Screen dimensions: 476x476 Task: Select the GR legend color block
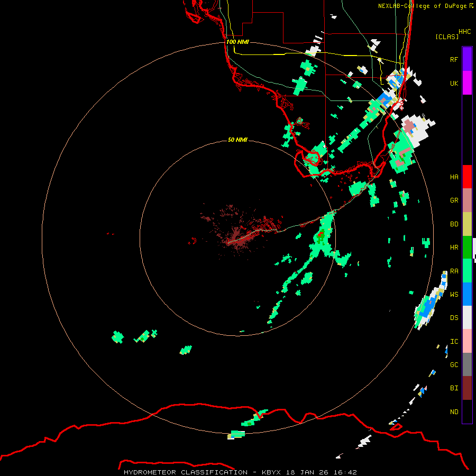467,200
